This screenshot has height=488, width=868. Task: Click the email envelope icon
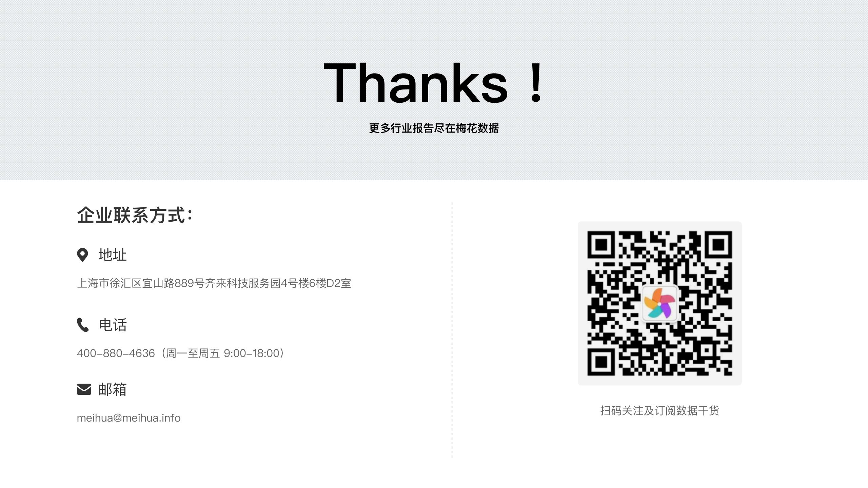click(84, 389)
